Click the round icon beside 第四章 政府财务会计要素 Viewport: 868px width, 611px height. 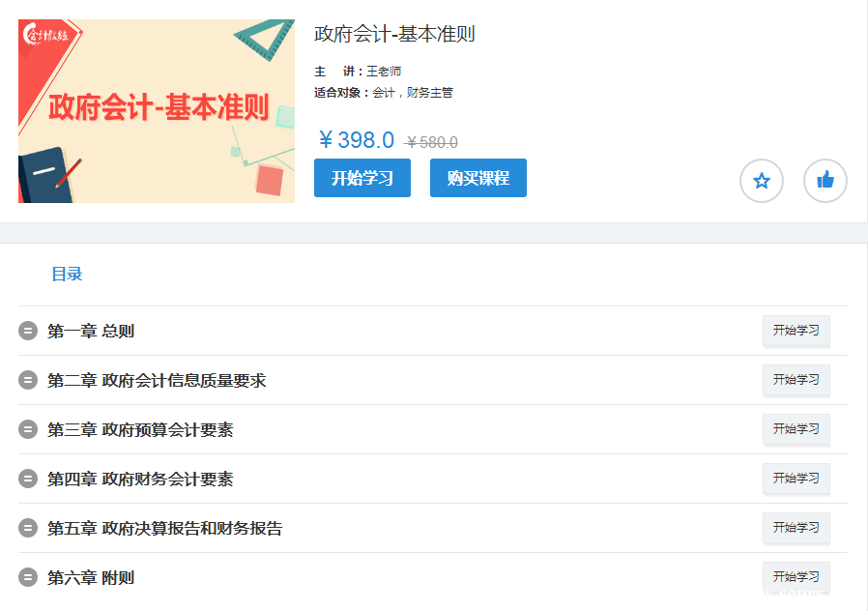[28, 479]
